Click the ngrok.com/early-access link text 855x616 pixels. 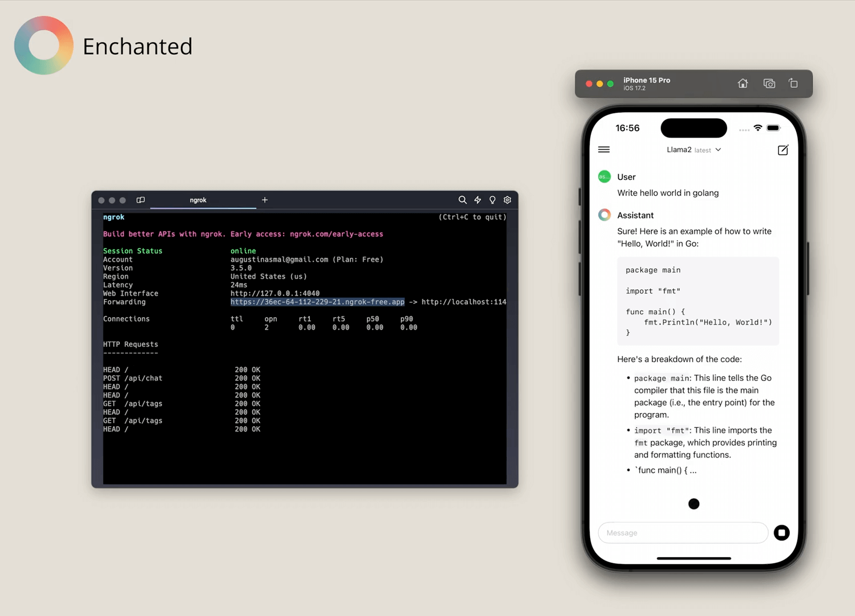tap(337, 234)
